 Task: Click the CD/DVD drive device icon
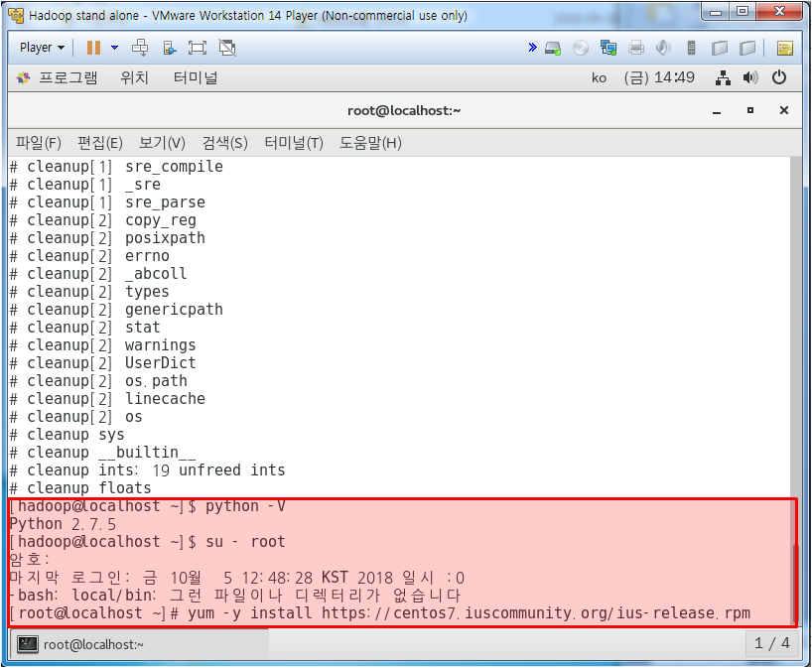581,49
